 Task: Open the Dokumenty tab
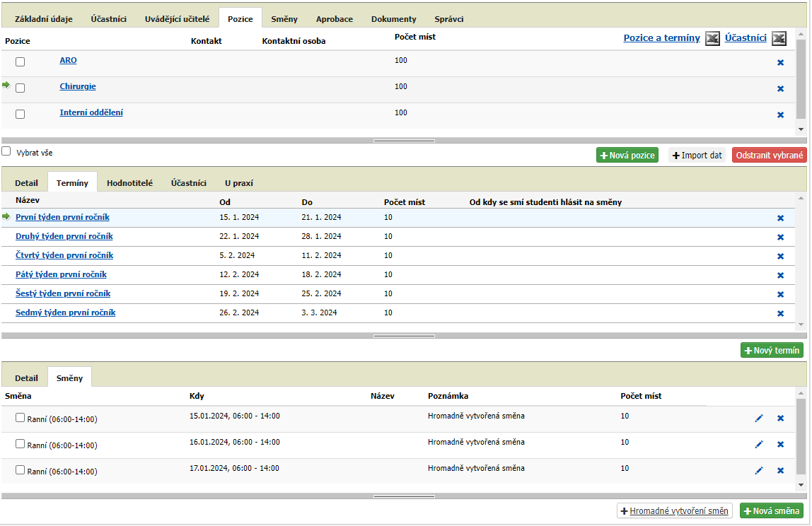pos(393,19)
